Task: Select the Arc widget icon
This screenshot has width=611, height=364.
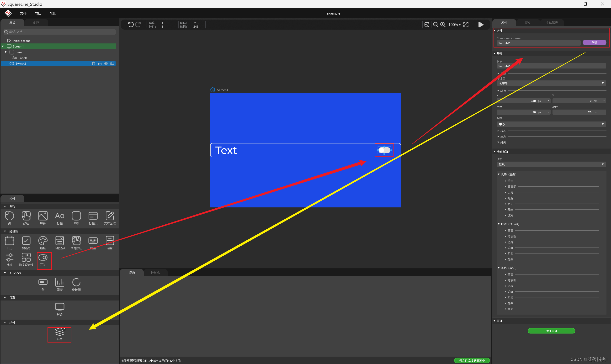Action: point(9,216)
